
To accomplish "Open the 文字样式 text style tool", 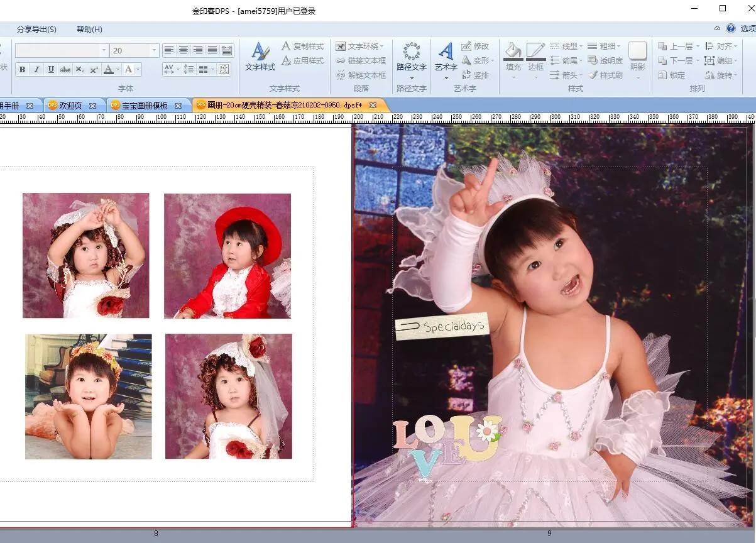I will click(x=260, y=57).
